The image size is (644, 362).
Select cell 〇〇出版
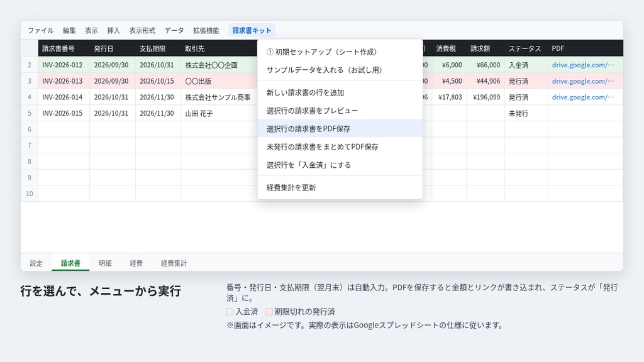(x=219, y=81)
